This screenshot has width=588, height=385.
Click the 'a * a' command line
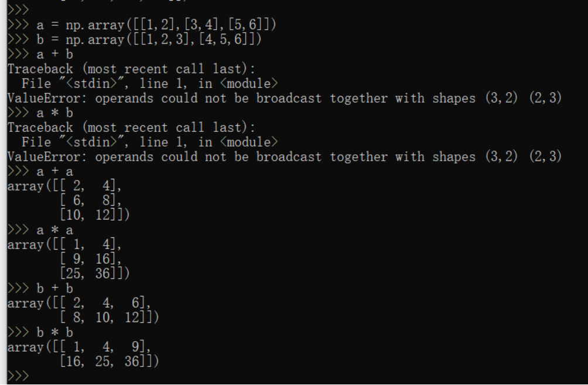click(x=40, y=230)
